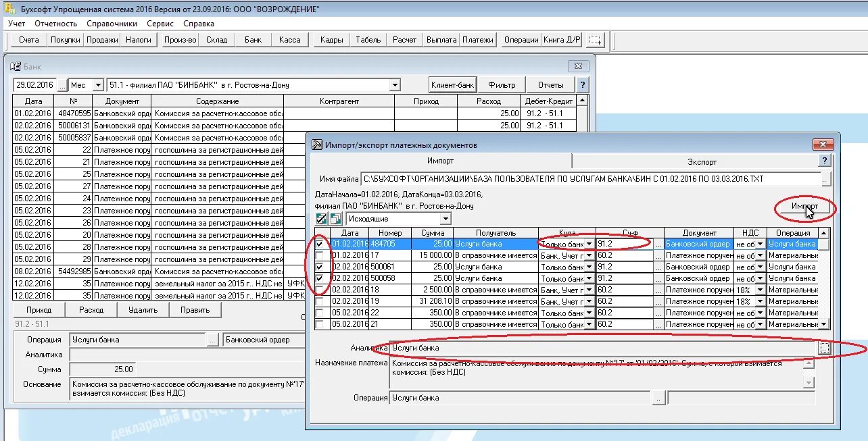Open НДС dropdown in row 484705
This screenshot has height=441, width=868.
[761, 244]
